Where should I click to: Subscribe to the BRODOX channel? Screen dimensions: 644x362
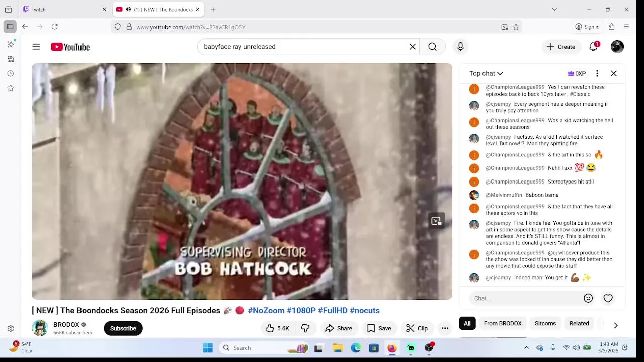pos(123,328)
